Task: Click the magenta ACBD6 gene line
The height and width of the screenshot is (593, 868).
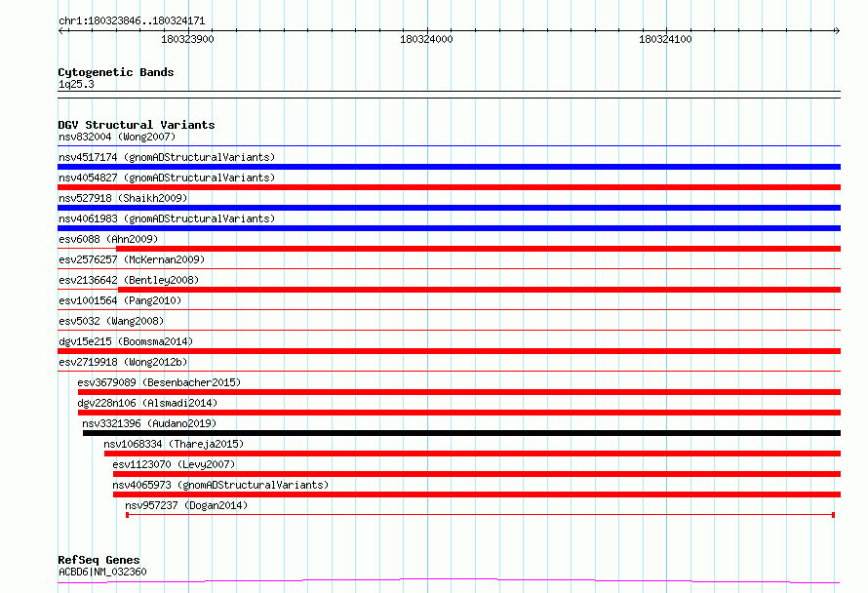Action: (x=449, y=580)
